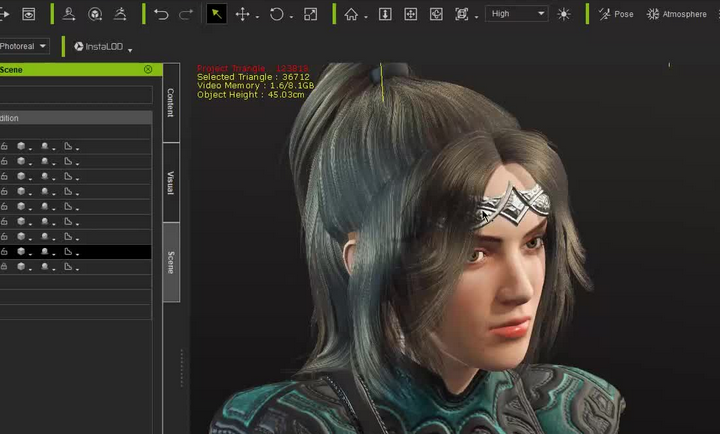The height and width of the screenshot is (434, 720).
Task: Click shape icon in the closed-padlock row
Action: point(68,266)
